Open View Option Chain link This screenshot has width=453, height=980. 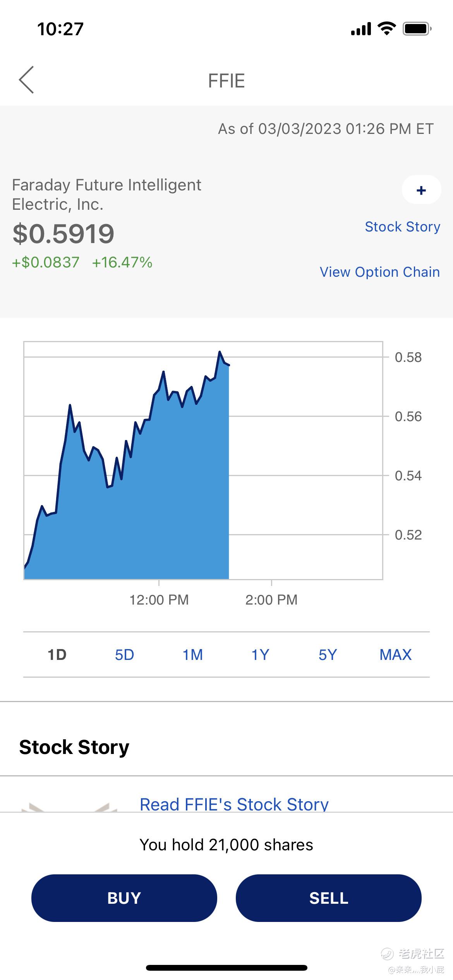coord(379,272)
